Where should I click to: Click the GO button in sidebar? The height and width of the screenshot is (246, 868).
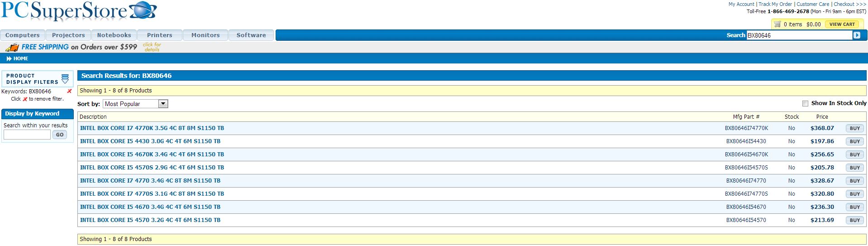(60, 135)
